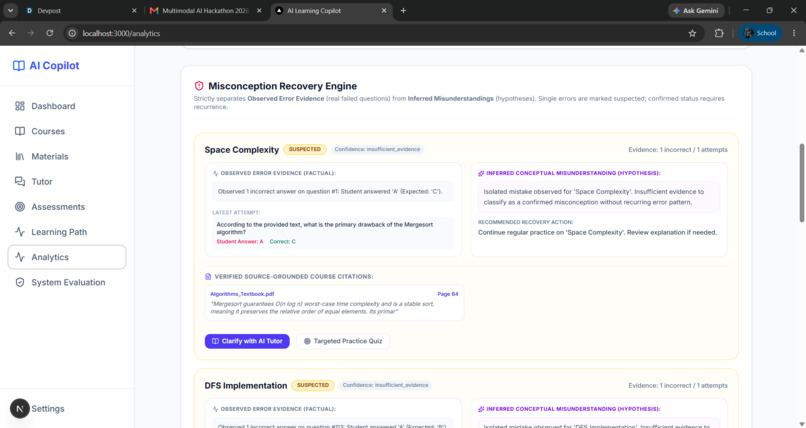Click the AI Copilot book logo icon
This screenshot has width=806, height=428.
tap(19, 65)
